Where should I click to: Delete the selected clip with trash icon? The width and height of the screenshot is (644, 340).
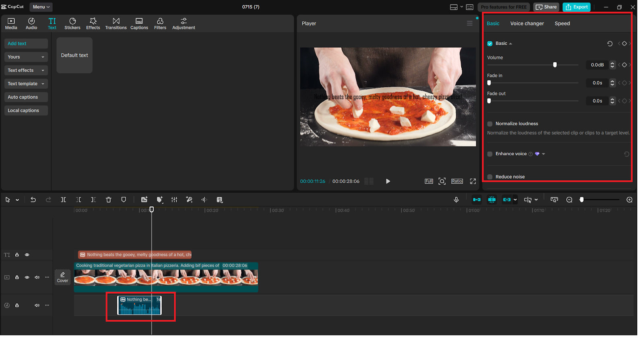[108, 200]
